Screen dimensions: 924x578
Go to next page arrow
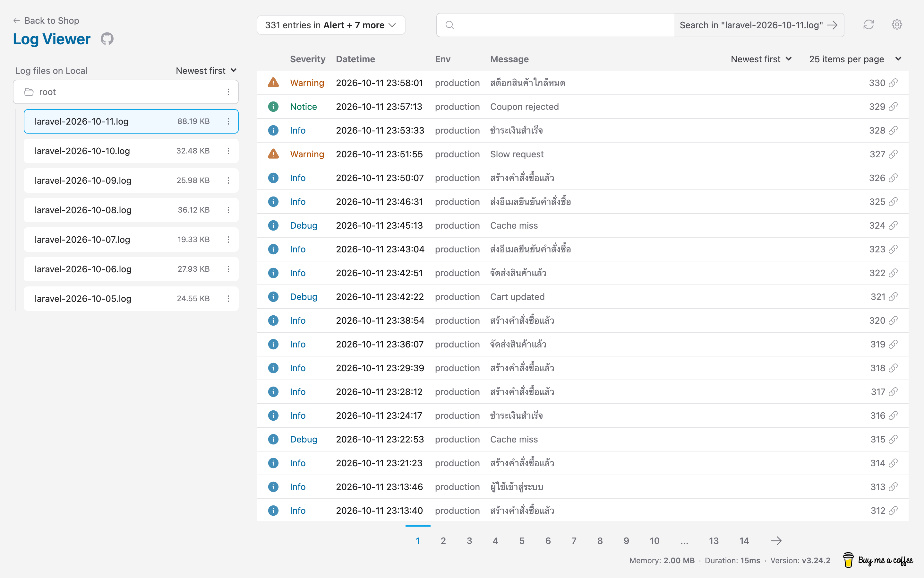(776, 540)
